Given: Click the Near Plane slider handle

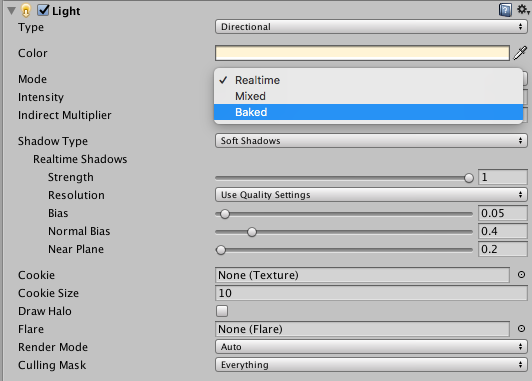Looking at the screenshot, I should (x=221, y=250).
